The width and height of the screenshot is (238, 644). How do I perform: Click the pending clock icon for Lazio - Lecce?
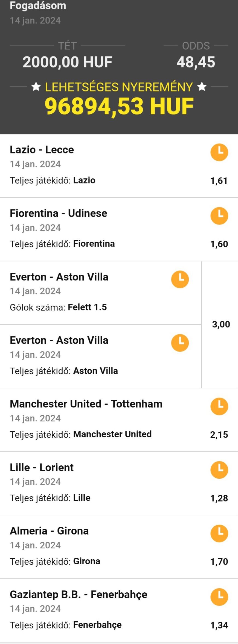point(219,152)
